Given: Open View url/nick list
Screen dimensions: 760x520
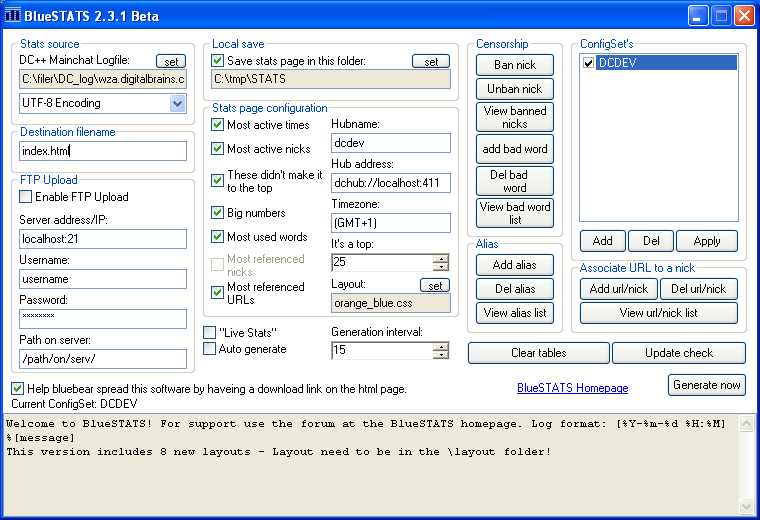Looking at the screenshot, I should point(659,313).
